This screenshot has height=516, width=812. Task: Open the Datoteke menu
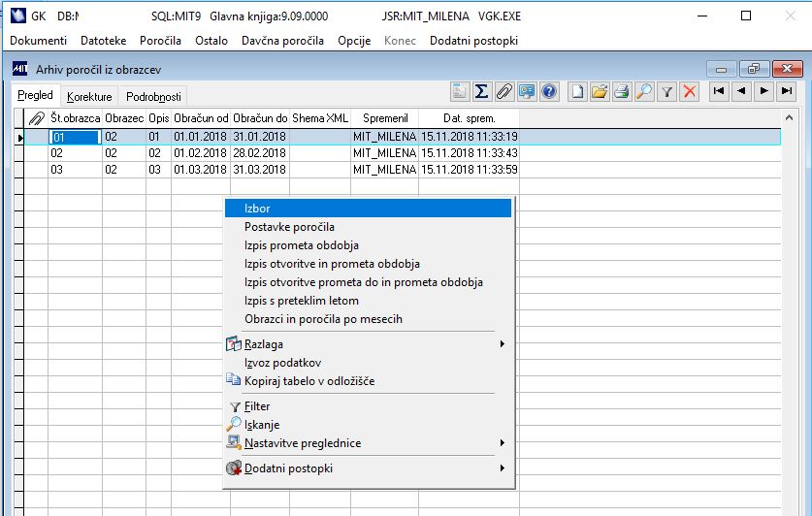[103, 41]
